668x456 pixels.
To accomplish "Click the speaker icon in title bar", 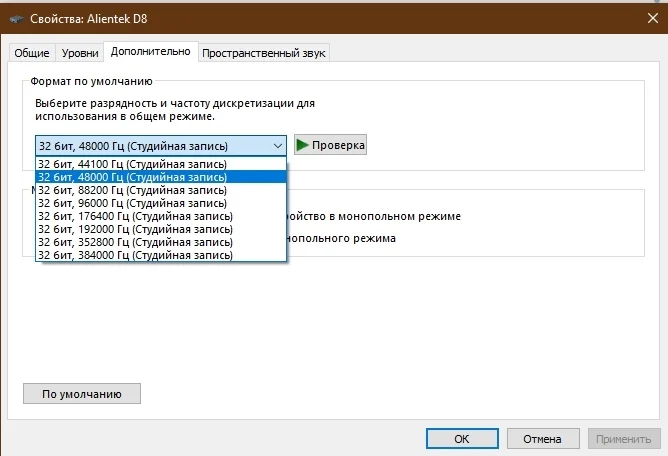I will click(16, 19).
